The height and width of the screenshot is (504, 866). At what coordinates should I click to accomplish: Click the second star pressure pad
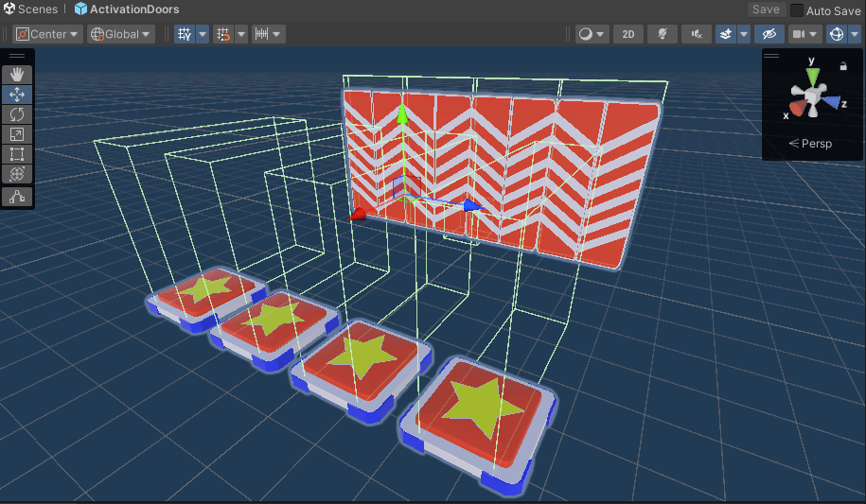click(275, 330)
